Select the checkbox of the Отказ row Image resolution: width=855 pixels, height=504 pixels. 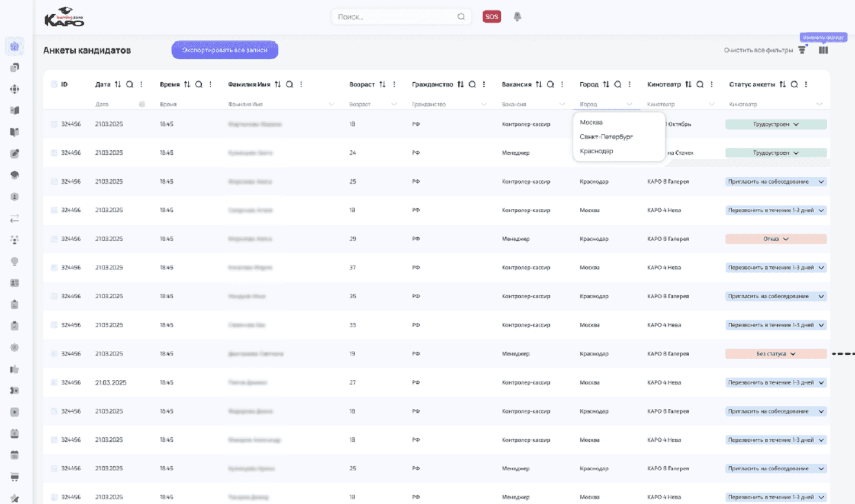54,239
